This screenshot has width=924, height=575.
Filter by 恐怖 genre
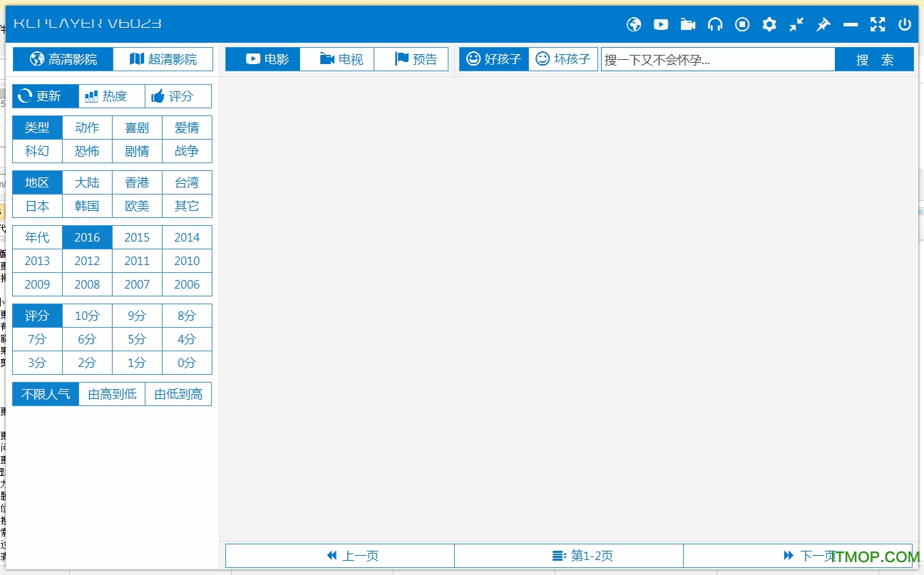87,151
